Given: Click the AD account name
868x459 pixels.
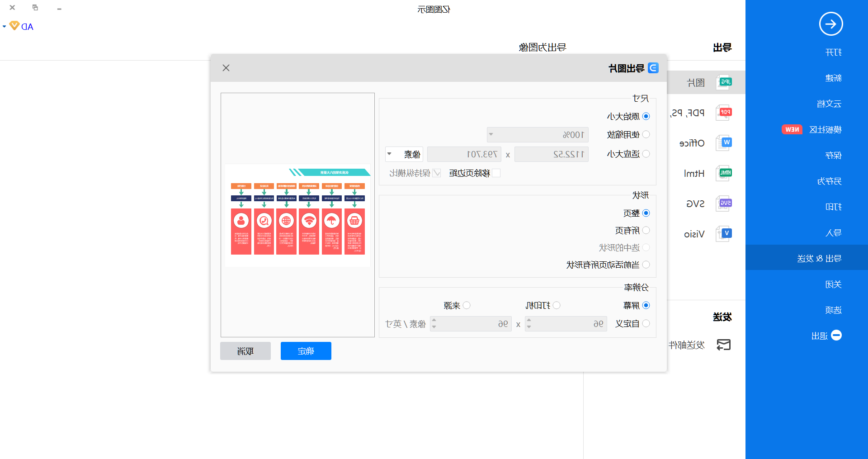Looking at the screenshot, I should (27, 27).
